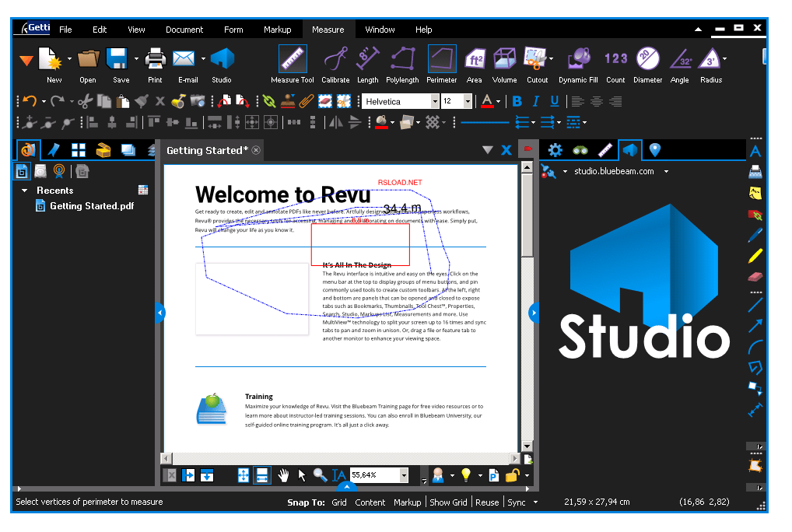The height and width of the screenshot is (532, 792).
Task: Toggle Show Grid in status bar
Action: coord(450,502)
